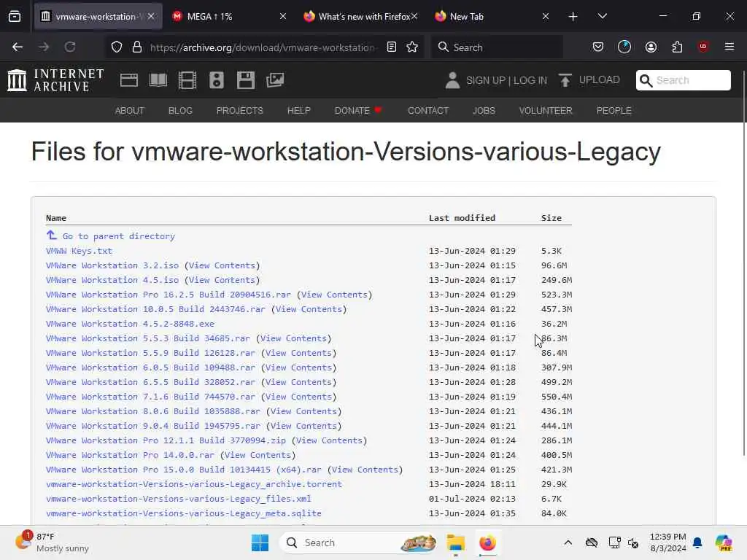The image size is (747, 560).
Task: Show site security padlock info
Action: (137, 47)
